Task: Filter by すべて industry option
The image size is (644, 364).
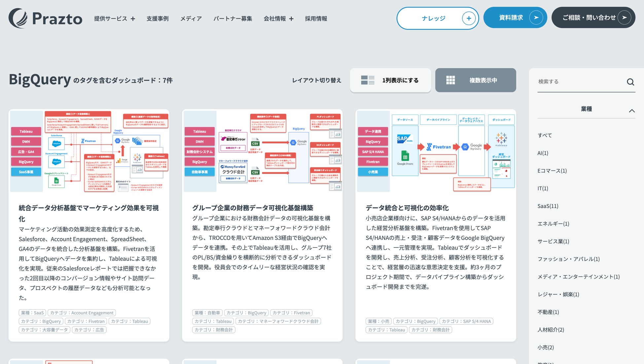Action: pyautogui.click(x=545, y=135)
